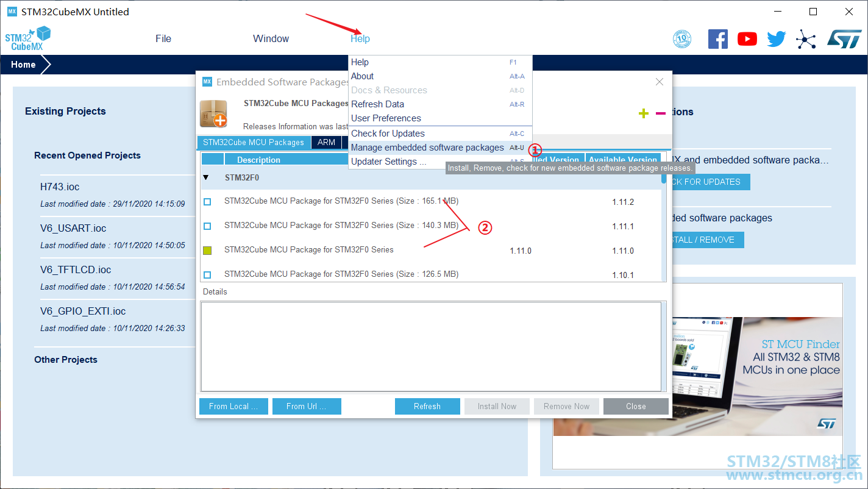Click the magenta minus collapse-all icon
The image size is (868, 489).
tap(661, 113)
